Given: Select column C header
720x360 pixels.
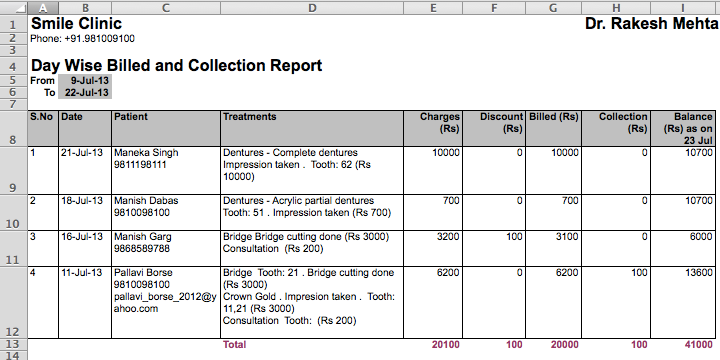Looking at the screenshot, I should click(x=166, y=8).
